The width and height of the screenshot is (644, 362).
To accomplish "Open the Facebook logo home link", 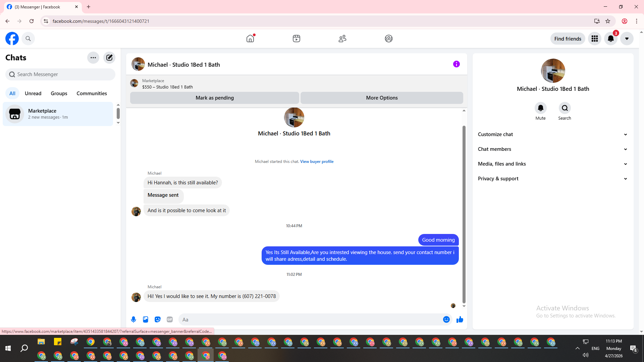I will (12, 39).
